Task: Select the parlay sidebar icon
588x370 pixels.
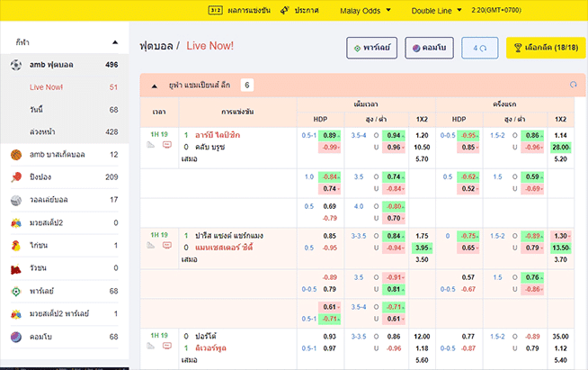Action: tap(16, 291)
